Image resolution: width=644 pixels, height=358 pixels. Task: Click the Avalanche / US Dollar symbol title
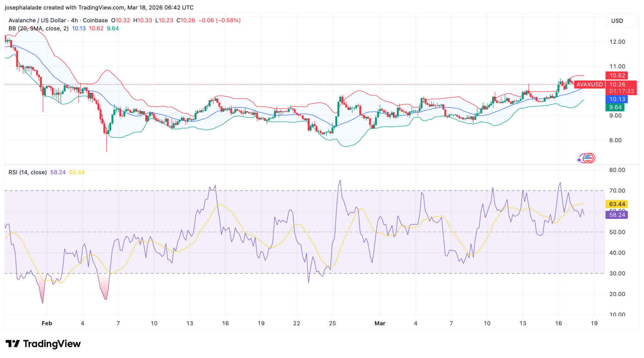tap(37, 20)
